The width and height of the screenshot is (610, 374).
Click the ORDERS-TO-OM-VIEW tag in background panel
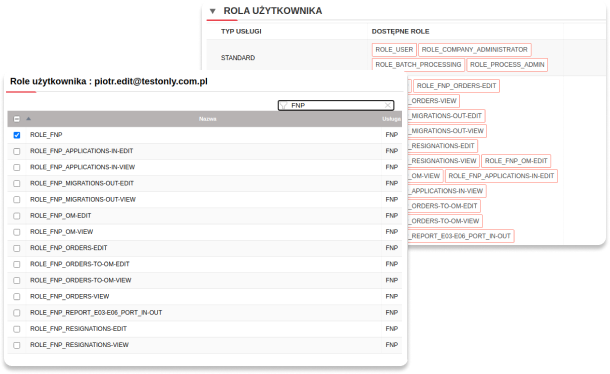pos(445,221)
